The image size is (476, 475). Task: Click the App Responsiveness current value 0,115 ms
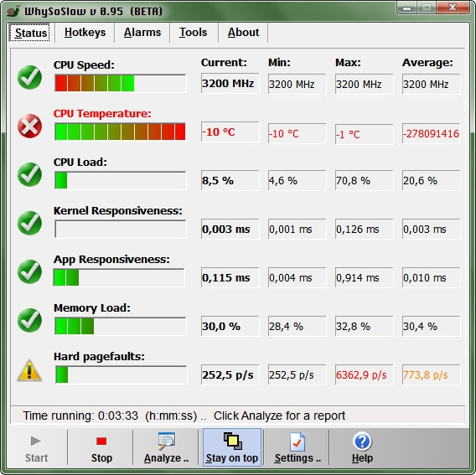(230, 277)
